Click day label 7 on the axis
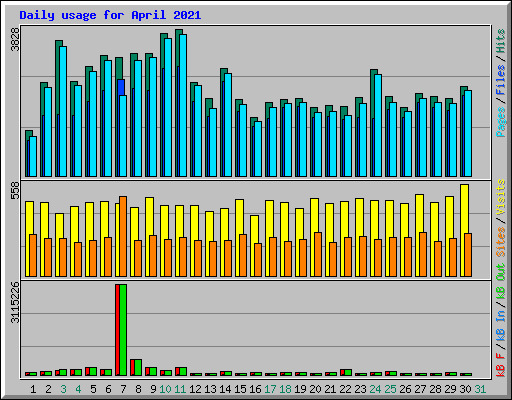The image size is (512, 400). click(123, 389)
